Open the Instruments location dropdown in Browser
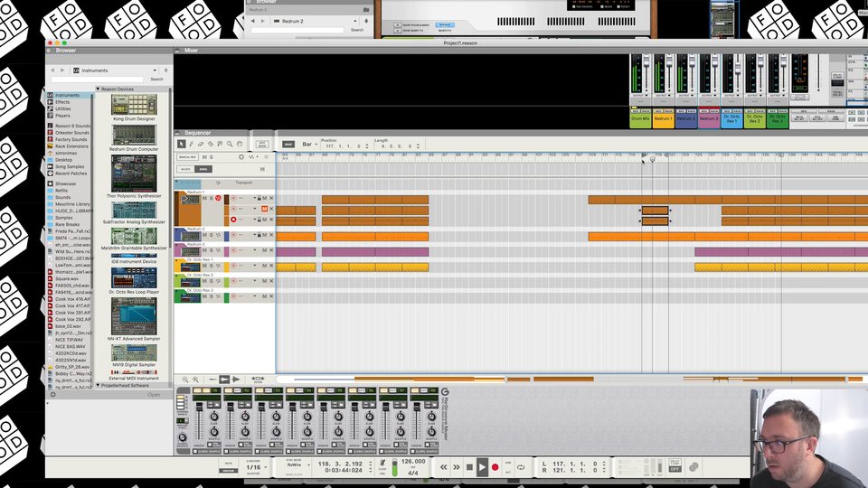The image size is (868, 488). coord(116,70)
